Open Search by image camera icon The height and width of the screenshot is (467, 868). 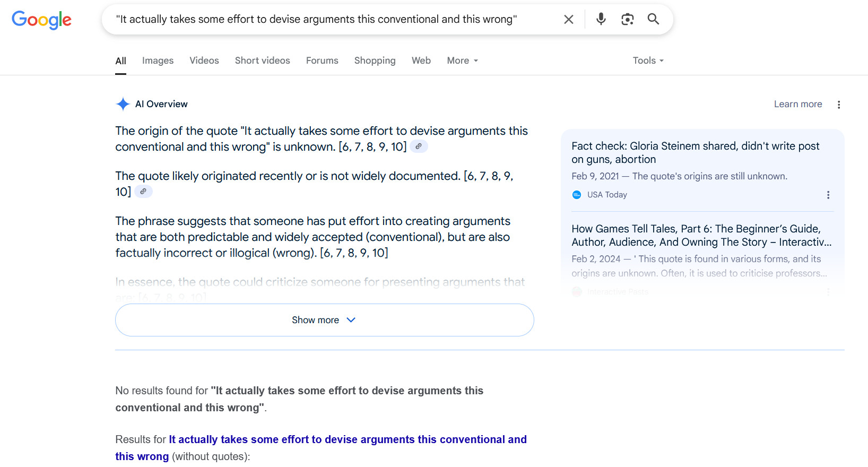628,19
